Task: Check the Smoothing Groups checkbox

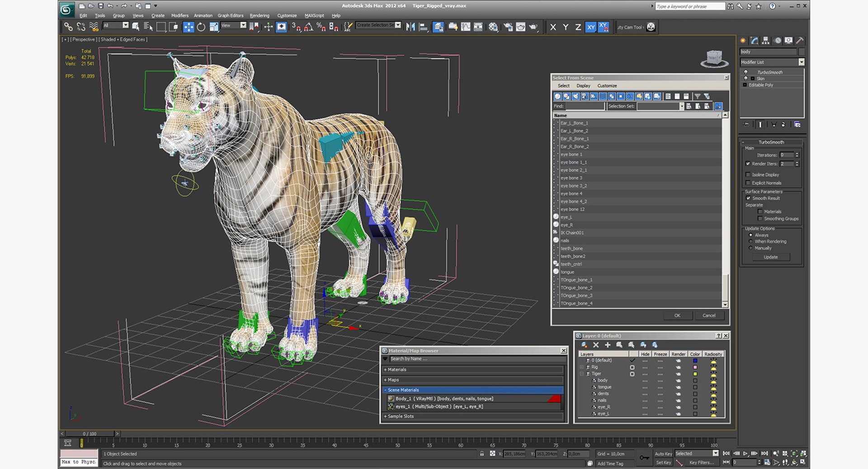Action: pos(760,219)
